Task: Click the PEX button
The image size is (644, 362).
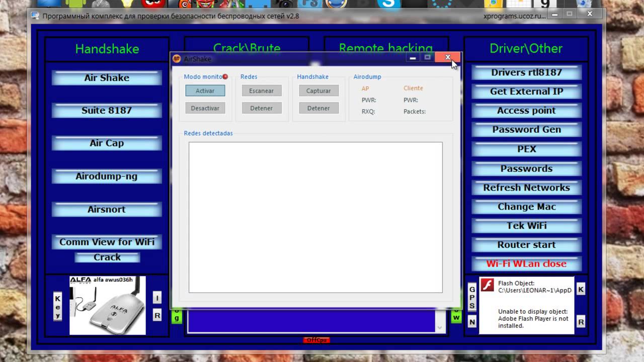Action: (x=526, y=149)
